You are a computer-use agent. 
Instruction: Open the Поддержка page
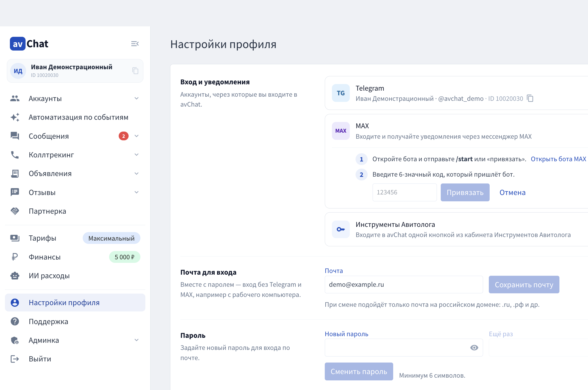pyautogui.click(x=75, y=321)
